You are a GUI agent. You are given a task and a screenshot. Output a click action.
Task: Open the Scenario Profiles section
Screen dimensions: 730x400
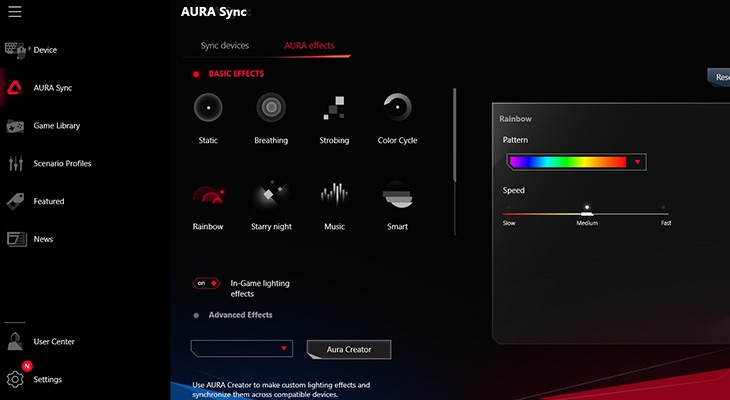(62, 163)
